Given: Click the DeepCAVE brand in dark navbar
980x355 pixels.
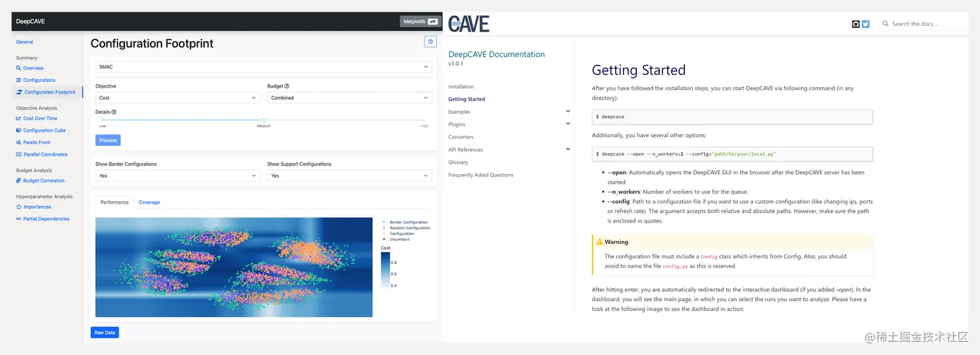Looking at the screenshot, I should pyautogui.click(x=30, y=21).
